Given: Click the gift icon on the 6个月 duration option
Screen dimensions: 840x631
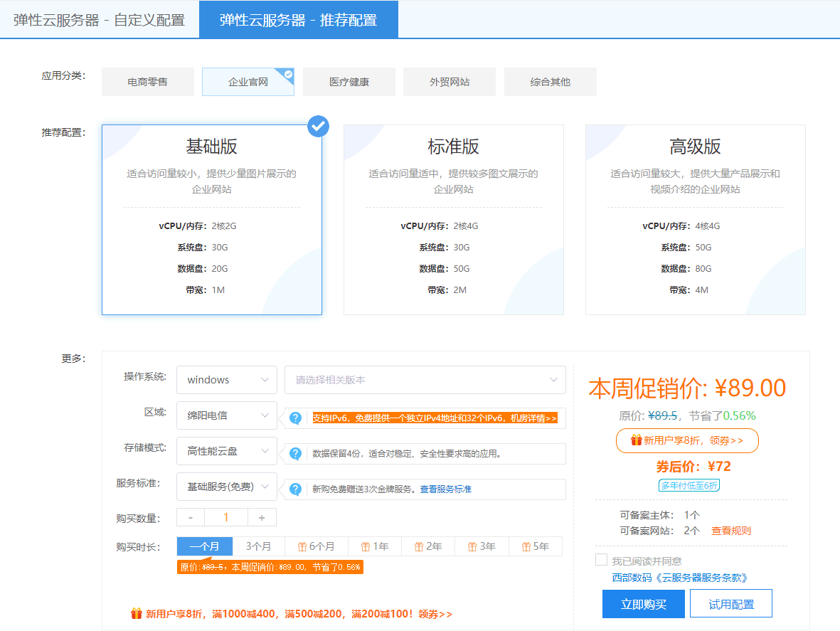Looking at the screenshot, I should point(302,546).
